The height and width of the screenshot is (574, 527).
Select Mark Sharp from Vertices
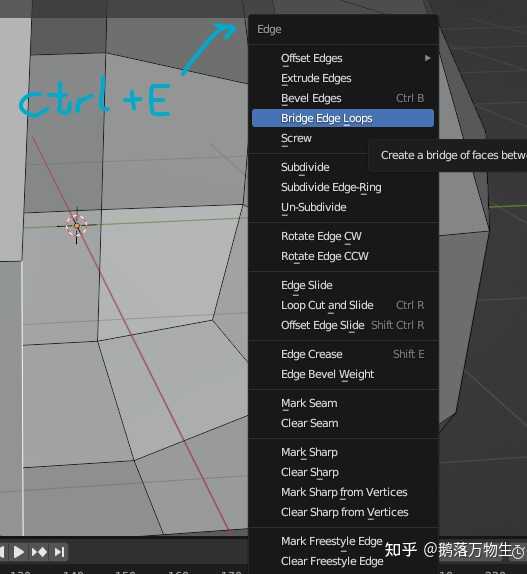tap(343, 492)
